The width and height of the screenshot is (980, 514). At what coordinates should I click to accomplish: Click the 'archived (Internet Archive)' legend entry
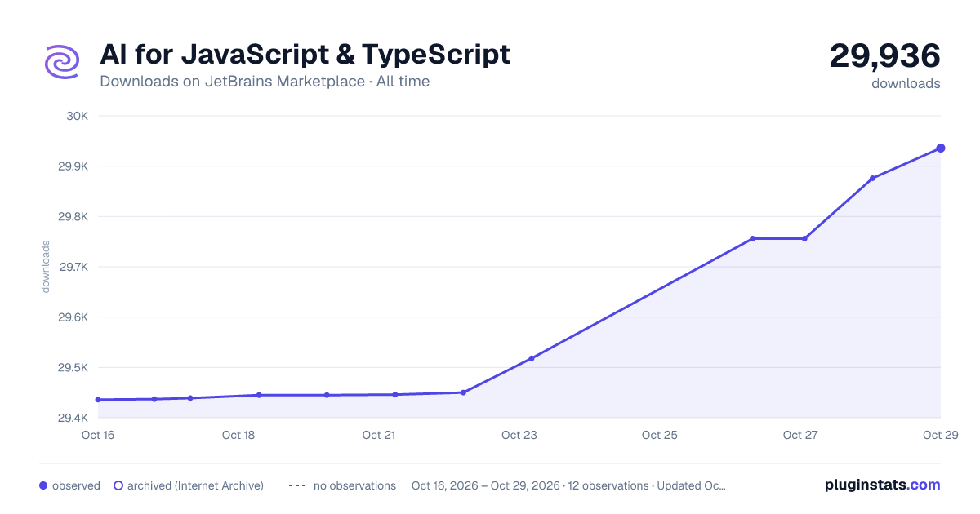coord(188,485)
